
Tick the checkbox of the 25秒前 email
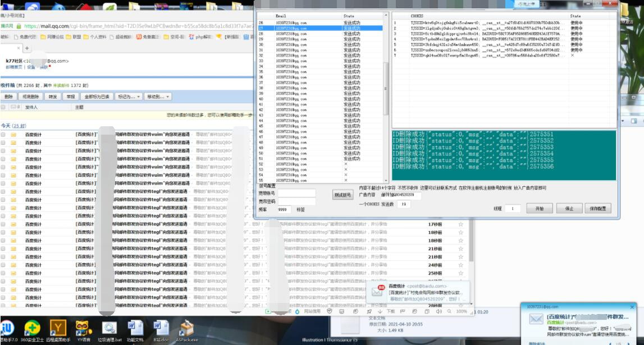pyautogui.click(x=3, y=273)
